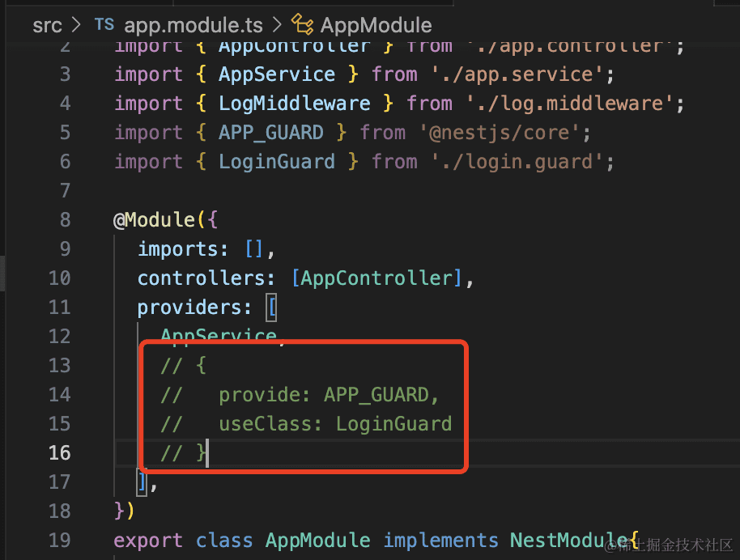740x560 pixels.
Task: Click LogMiddleware in the import statement
Action: click(294, 104)
